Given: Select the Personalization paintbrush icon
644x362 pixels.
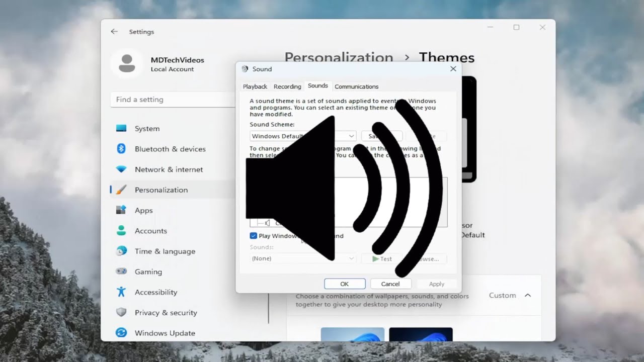Looking at the screenshot, I should pyautogui.click(x=121, y=190).
